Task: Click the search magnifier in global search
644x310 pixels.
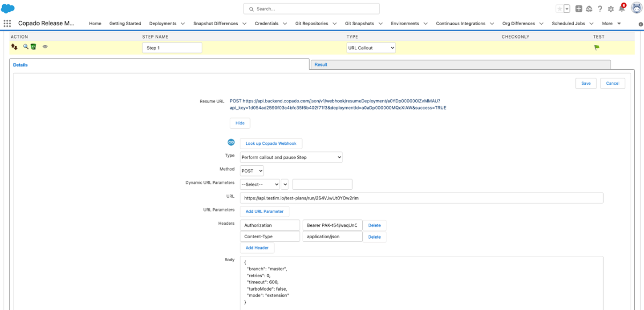Action: pos(252,9)
